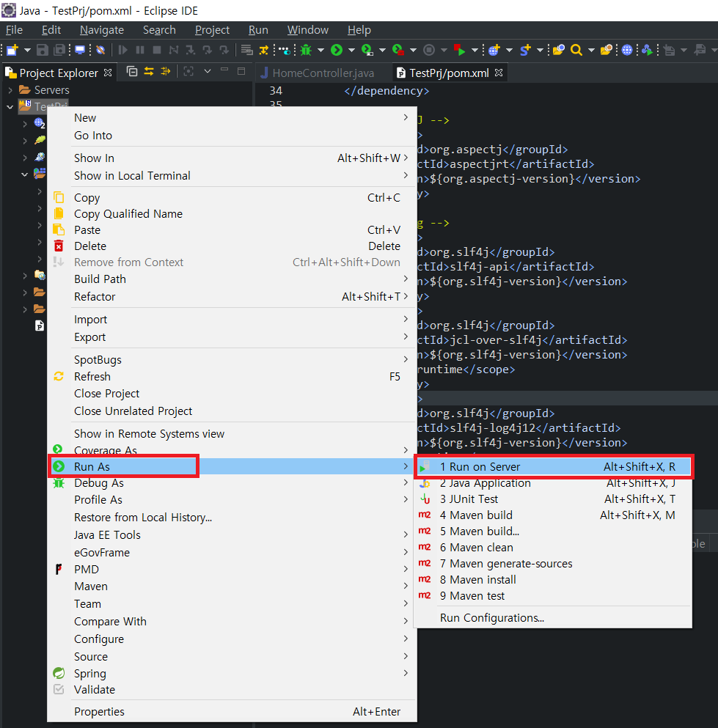Click the Skip All Breakpoints icon
Image resolution: width=718 pixels, height=728 pixels.
pyautogui.click(x=100, y=50)
